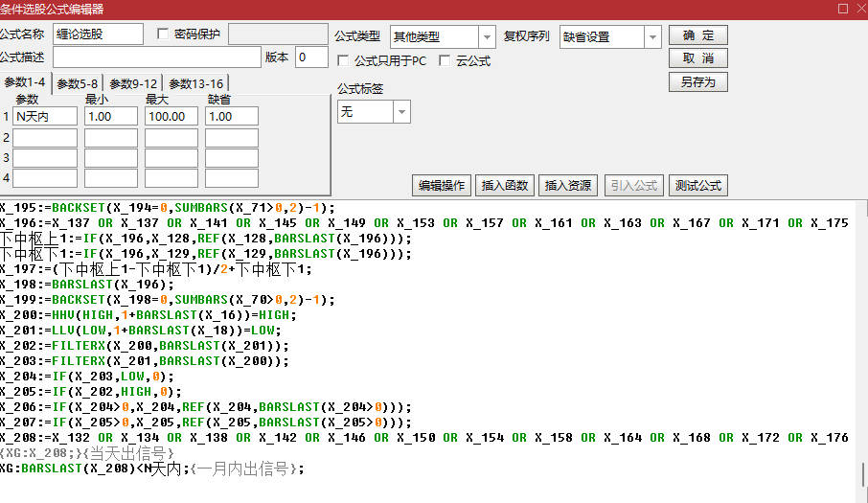Switch to the 参数1-4 tab
The height and width of the screenshot is (503, 868).
[x=25, y=82]
